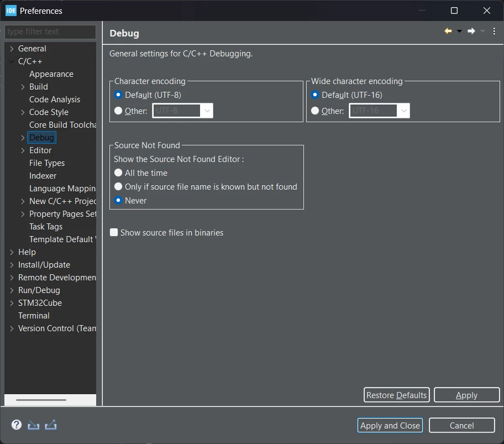504x444 pixels.
Task: Expand the Run/Debug tree node
Action: [12, 290]
